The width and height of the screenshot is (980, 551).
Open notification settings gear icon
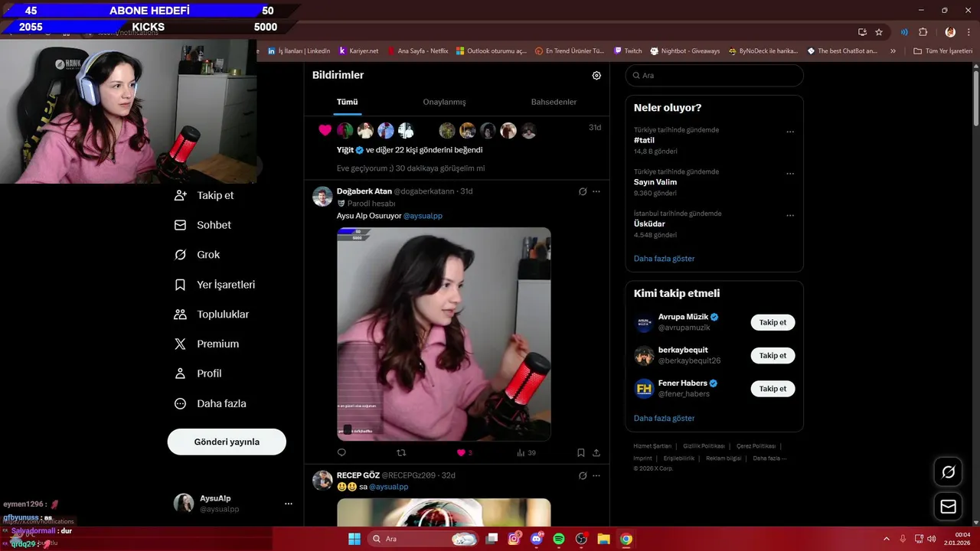pyautogui.click(x=596, y=75)
